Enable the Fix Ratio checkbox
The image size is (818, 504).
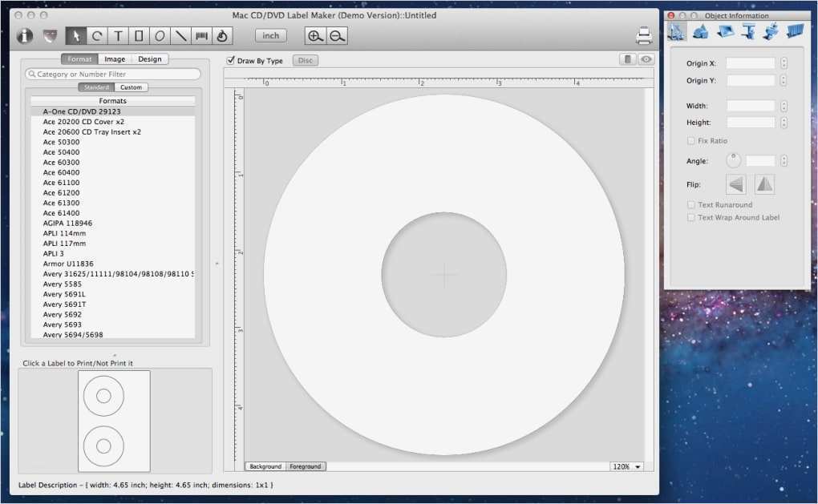pos(690,140)
